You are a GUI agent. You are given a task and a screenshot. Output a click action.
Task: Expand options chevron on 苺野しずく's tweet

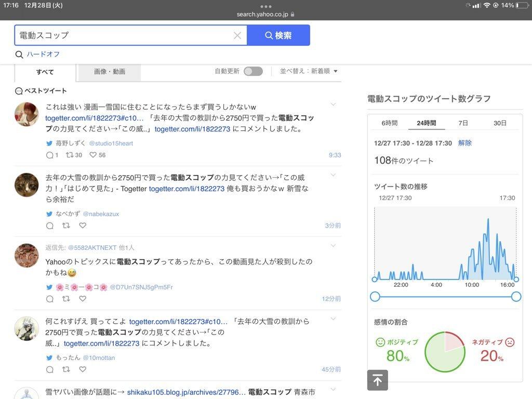point(334,104)
